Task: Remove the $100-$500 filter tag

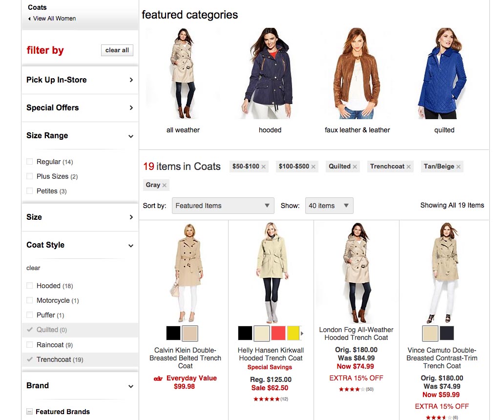Action: click(314, 167)
